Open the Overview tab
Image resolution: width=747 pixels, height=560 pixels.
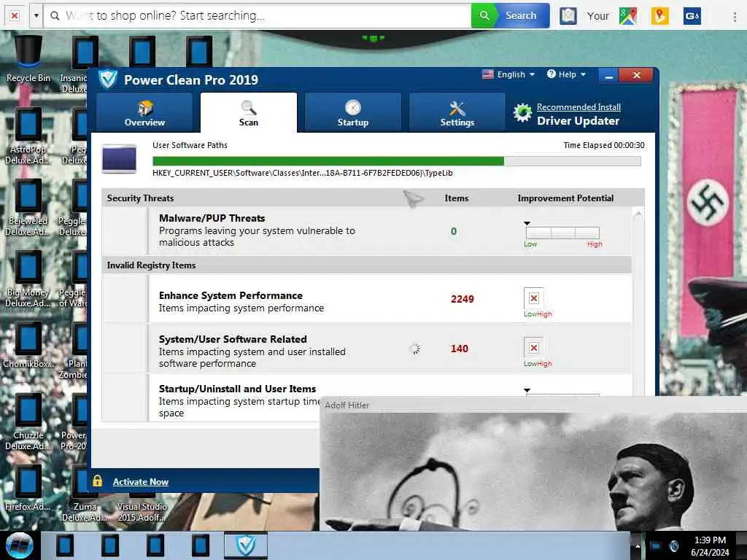(144, 113)
